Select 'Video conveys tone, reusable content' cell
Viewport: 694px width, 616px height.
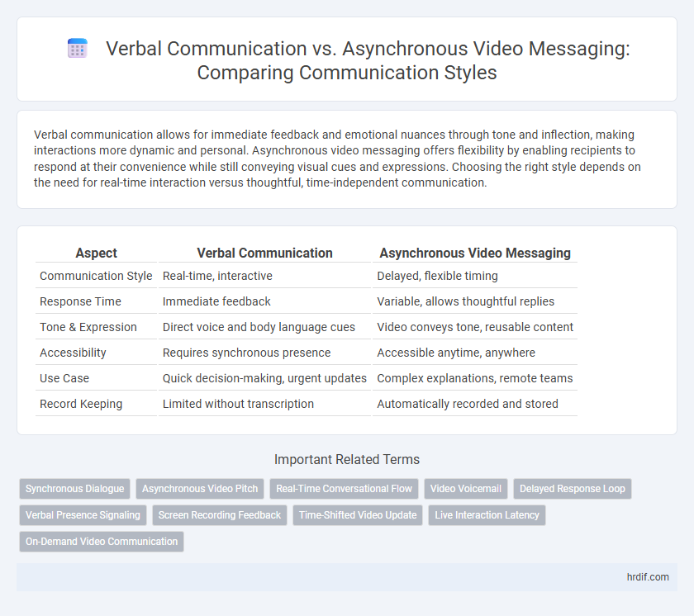[475, 327]
